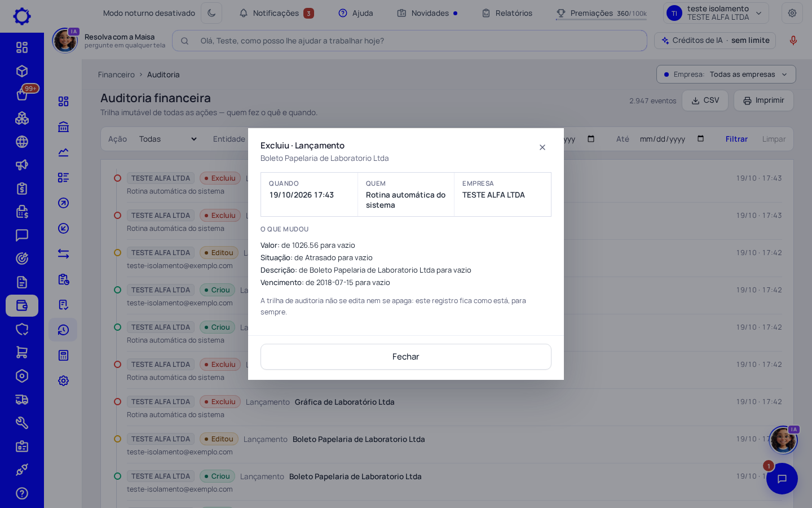Open the Relatórios menu item

(x=507, y=13)
